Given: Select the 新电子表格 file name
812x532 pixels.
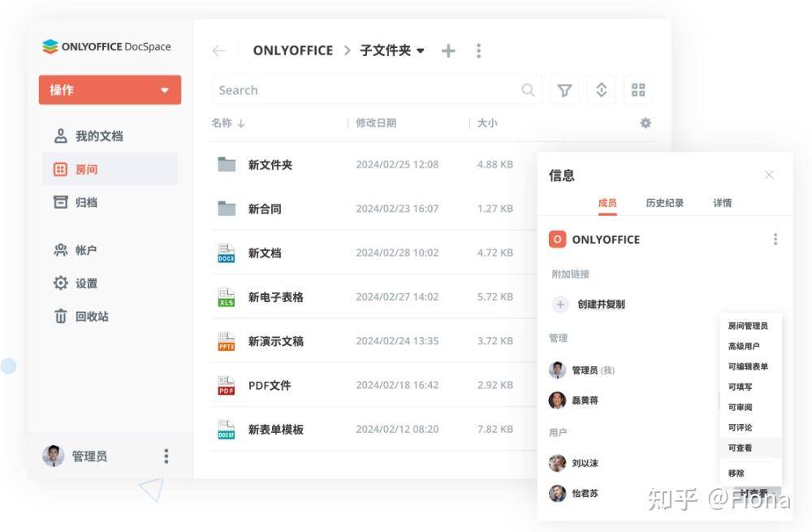Looking at the screenshot, I should coord(275,296).
